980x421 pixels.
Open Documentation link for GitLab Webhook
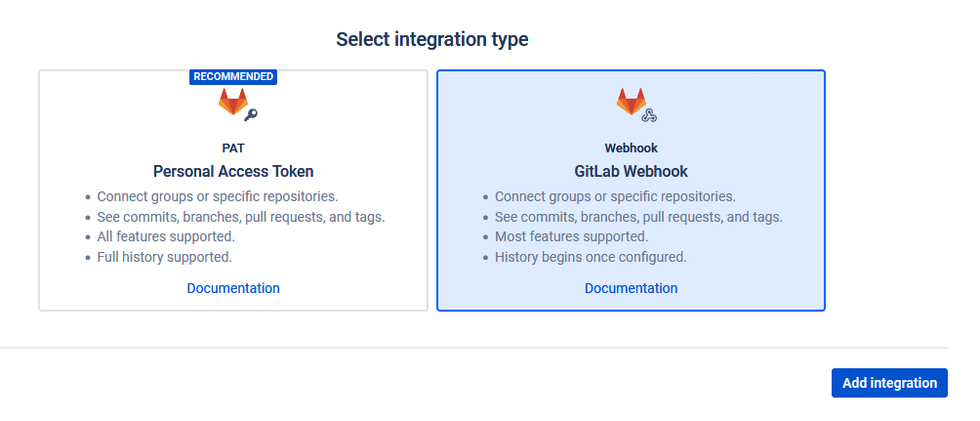coord(632,288)
